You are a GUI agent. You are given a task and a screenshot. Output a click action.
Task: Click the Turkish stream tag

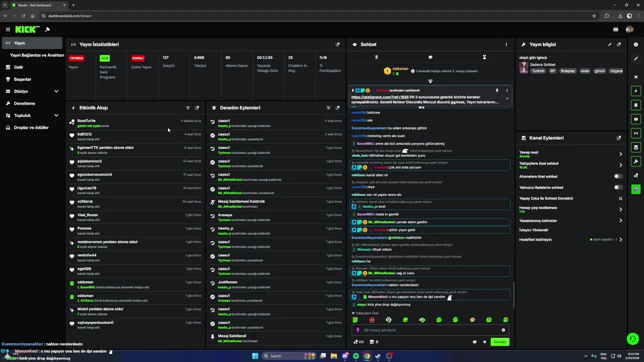[538, 71]
